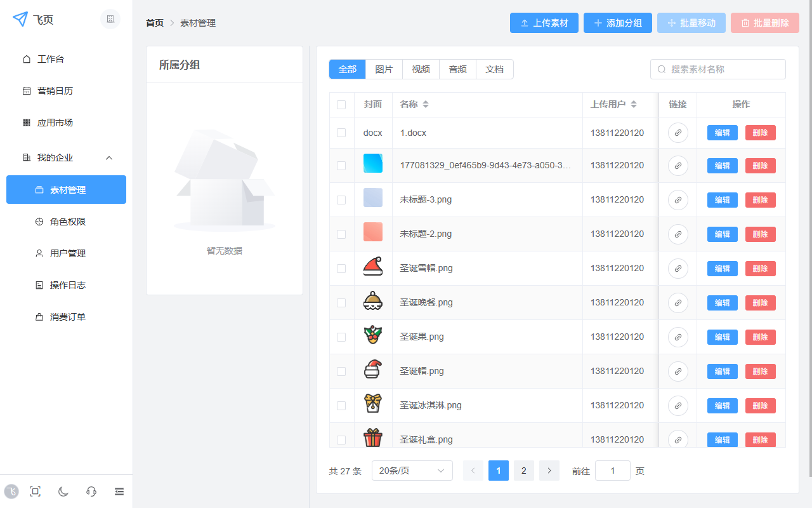Click 编辑 for 圣诞帽.png
812x508 pixels.
[x=722, y=371]
